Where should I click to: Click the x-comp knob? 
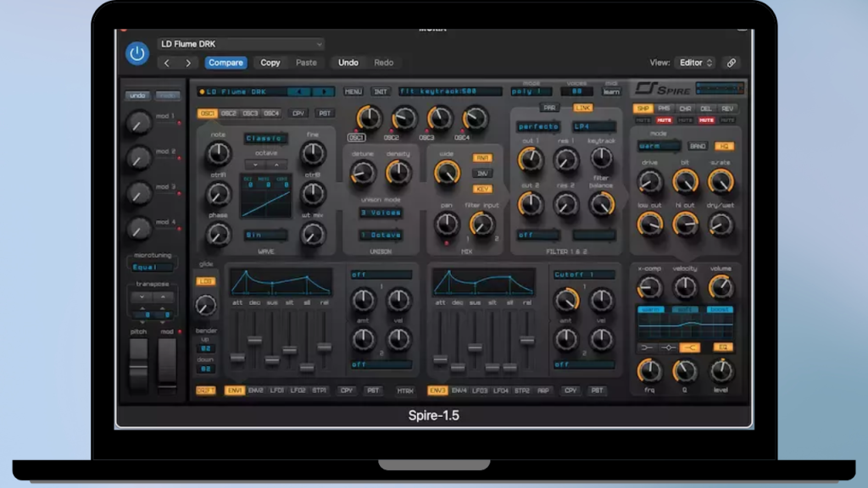649,287
